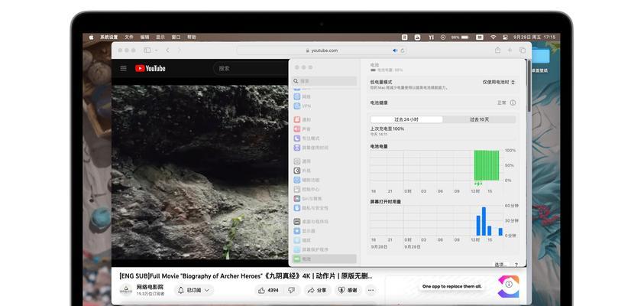Go forward in Safari history

click(x=179, y=50)
